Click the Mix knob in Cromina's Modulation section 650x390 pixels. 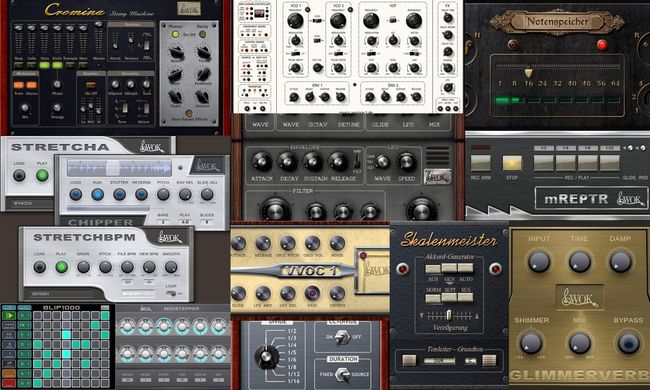tap(25, 108)
